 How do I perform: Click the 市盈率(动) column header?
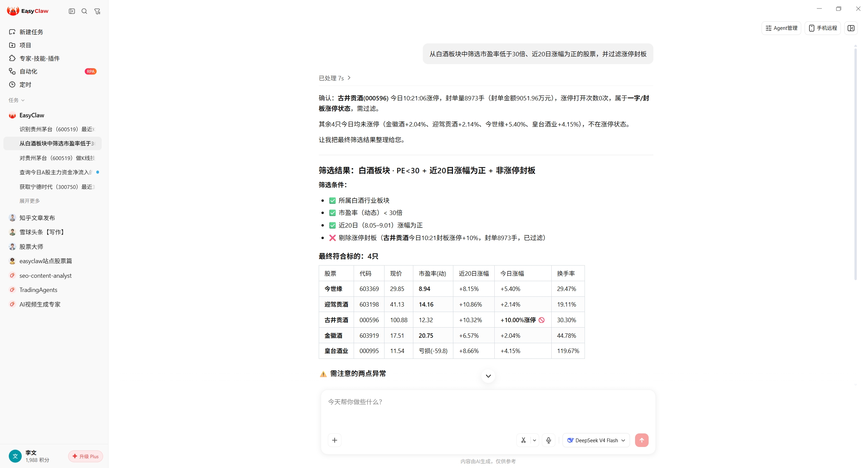(x=433, y=273)
